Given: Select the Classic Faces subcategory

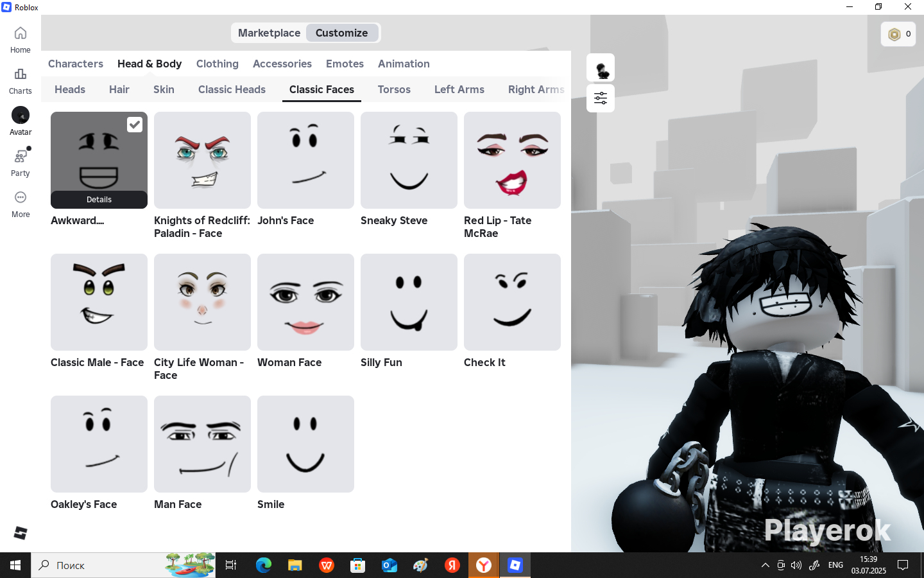Looking at the screenshot, I should pyautogui.click(x=321, y=89).
